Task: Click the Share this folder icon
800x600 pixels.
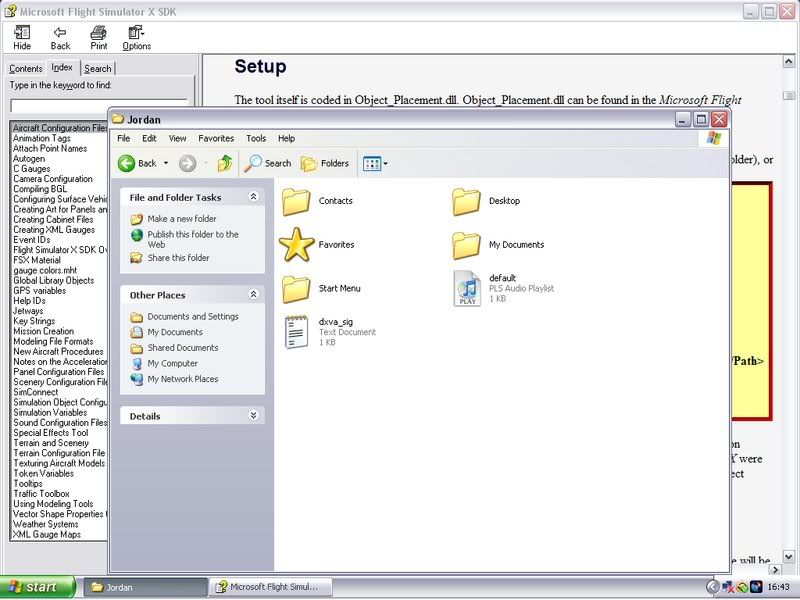Action: tap(136, 258)
